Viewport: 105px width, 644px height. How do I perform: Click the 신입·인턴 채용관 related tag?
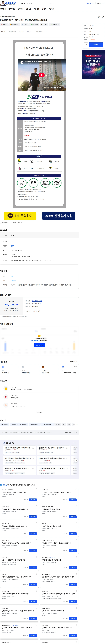5,424
